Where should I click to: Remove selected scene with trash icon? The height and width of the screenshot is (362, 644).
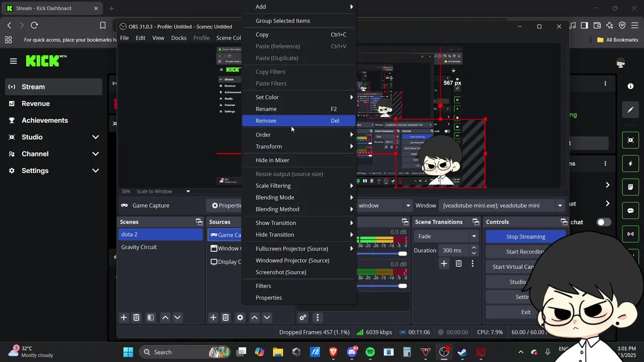tap(136, 318)
